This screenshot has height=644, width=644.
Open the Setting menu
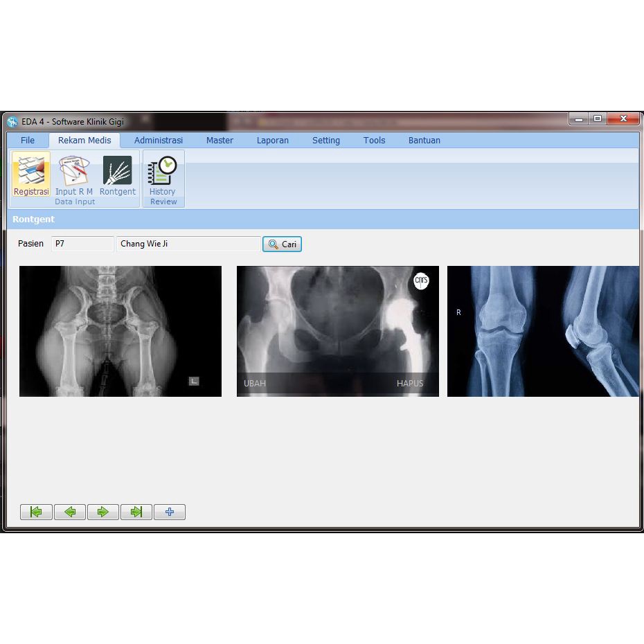click(x=326, y=140)
